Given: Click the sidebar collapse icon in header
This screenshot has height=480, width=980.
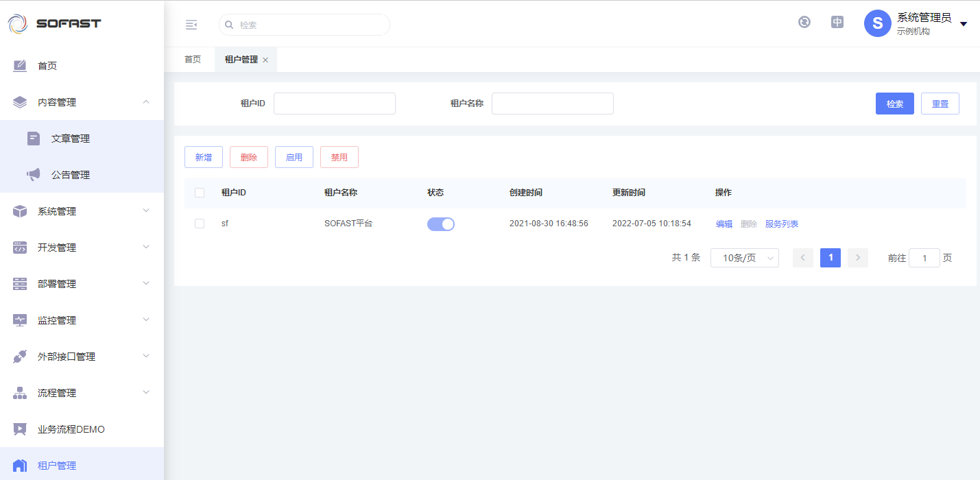Looking at the screenshot, I should point(191,25).
